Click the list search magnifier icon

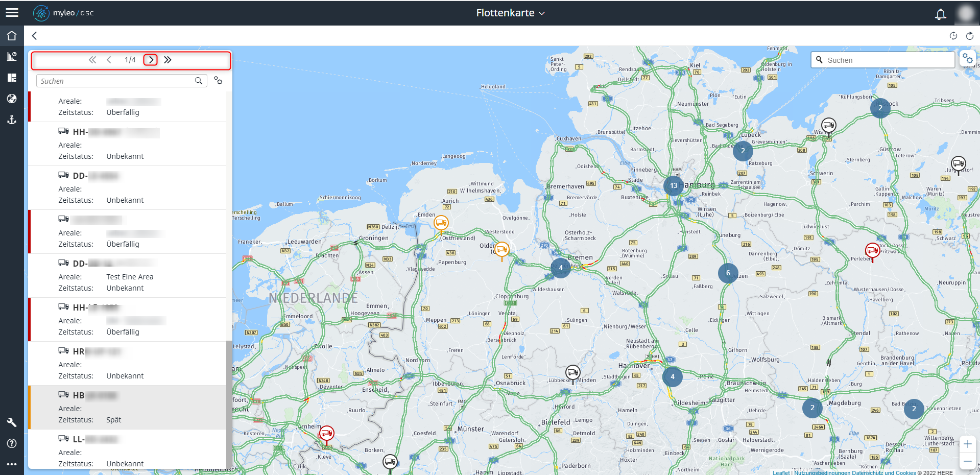pos(199,81)
